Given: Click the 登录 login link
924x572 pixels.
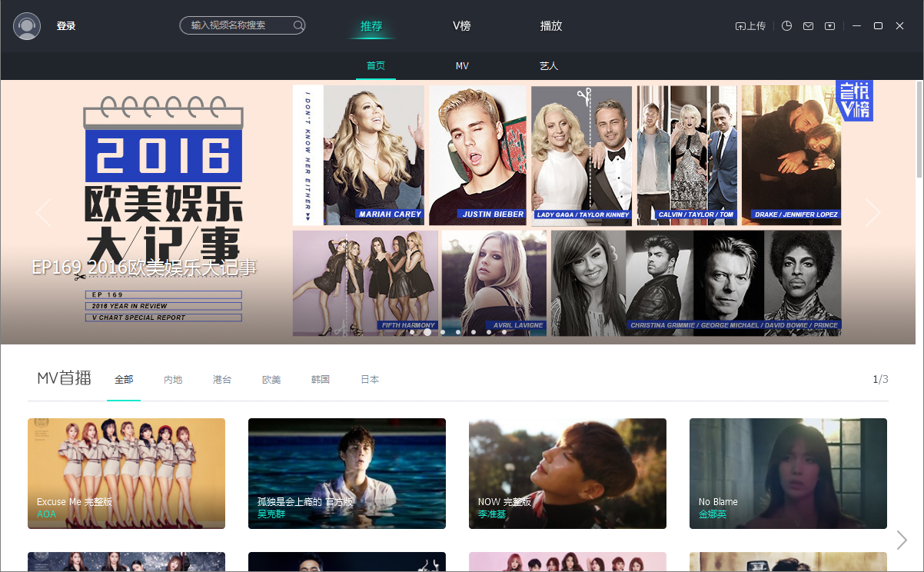Looking at the screenshot, I should tap(66, 26).
